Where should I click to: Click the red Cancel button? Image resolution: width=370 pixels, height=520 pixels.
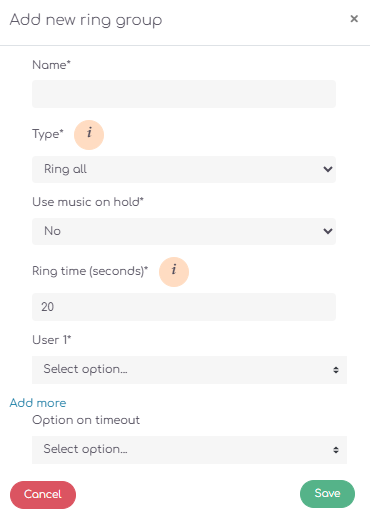tap(43, 495)
